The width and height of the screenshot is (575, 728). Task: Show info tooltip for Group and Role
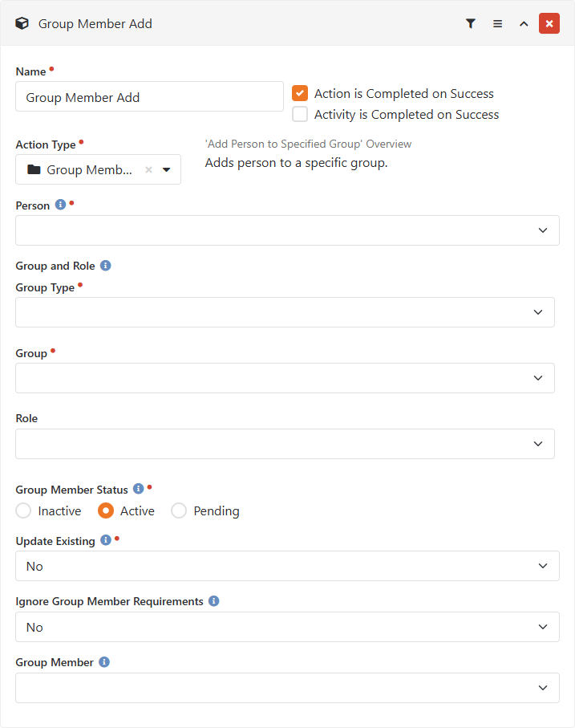click(106, 266)
